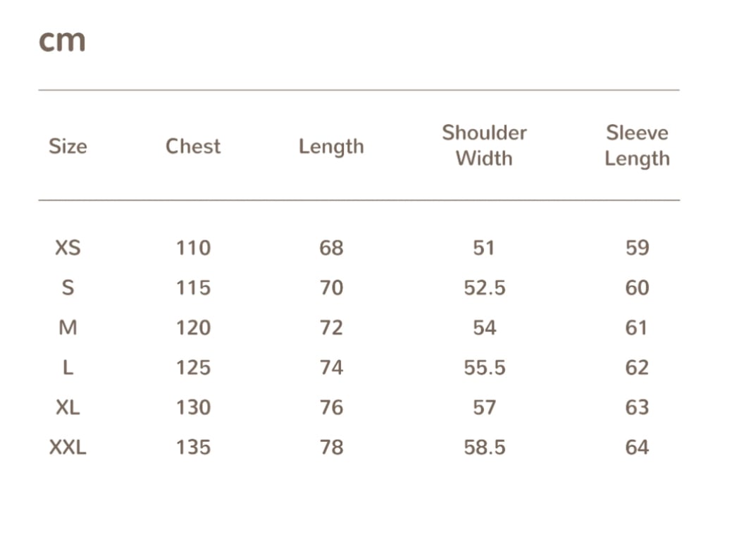Select the Shoulder Width column header
The width and height of the screenshot is (756, 537).
click(x=484, y=146)
